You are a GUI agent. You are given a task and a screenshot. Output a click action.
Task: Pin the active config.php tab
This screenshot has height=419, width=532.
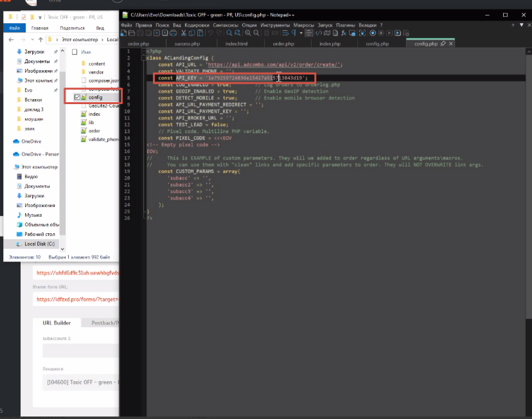point(443,44)
